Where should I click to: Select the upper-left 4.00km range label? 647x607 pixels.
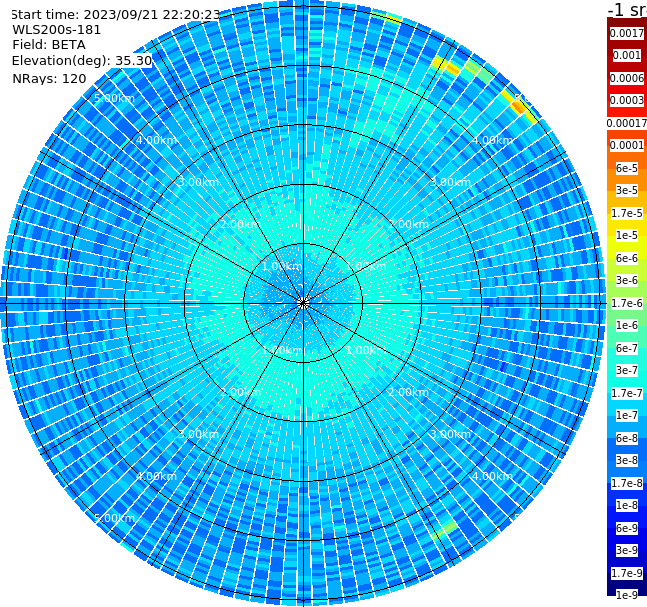[x=156, y=140]
